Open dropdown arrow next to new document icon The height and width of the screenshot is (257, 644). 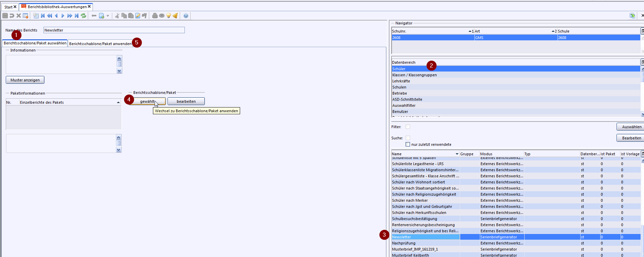[x=108, y=16]
